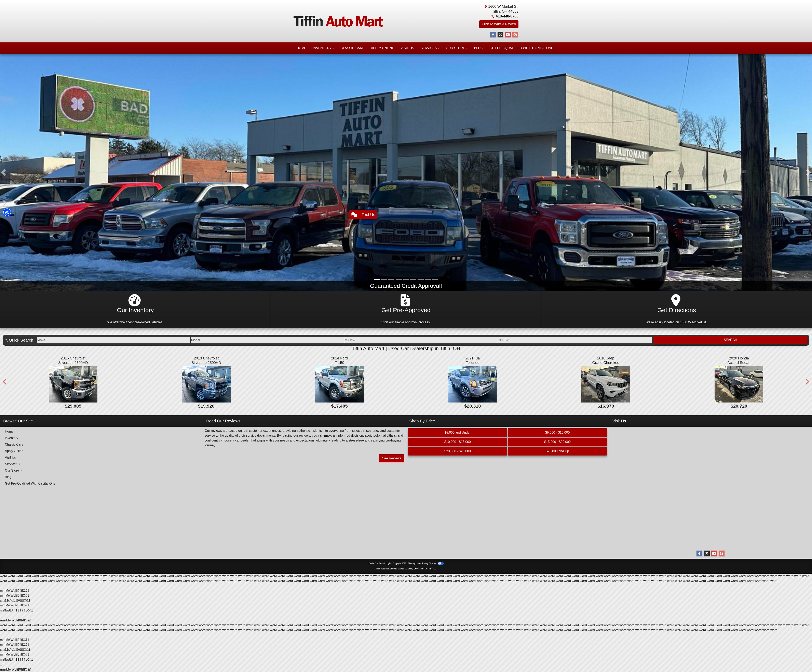Open the APPLY ONLINE nav item
The height and width of the screenshot is (672, 812).
[x=382, y=48]
